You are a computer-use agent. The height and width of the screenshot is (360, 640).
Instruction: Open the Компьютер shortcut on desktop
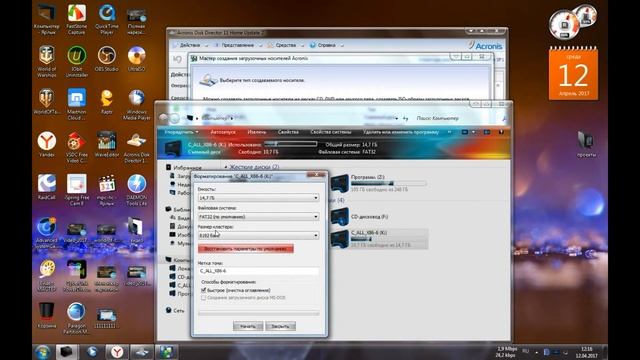47,19
